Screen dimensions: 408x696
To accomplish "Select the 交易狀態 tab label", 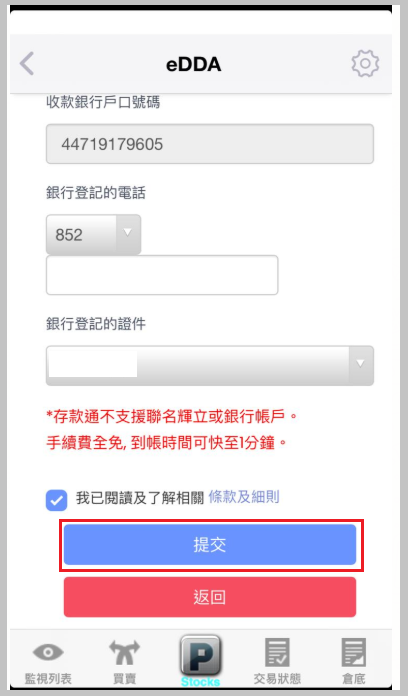I will point(277,678).
